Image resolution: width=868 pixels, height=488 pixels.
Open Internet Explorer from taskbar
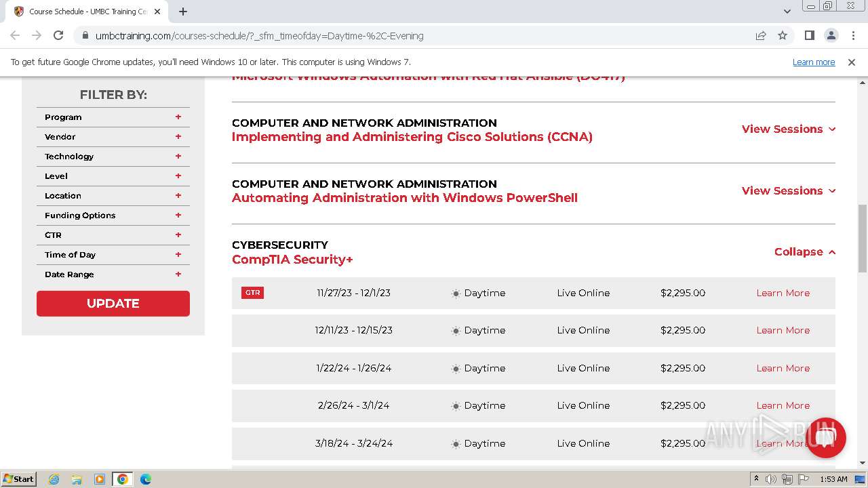pos(54,479)
